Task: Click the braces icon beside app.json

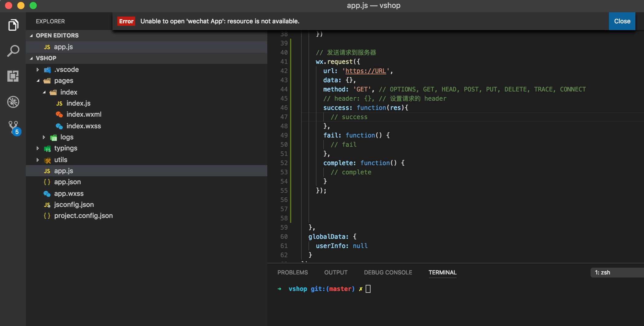Action: pos(47,182)
